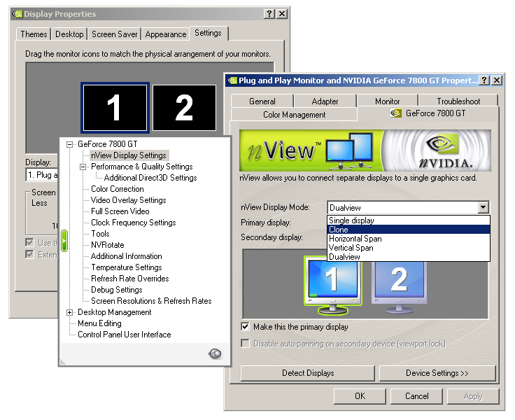Click the help button in Display Properties title bar
Image resolution: width=515 pixels, height=420 pixels.
[269, 14]
